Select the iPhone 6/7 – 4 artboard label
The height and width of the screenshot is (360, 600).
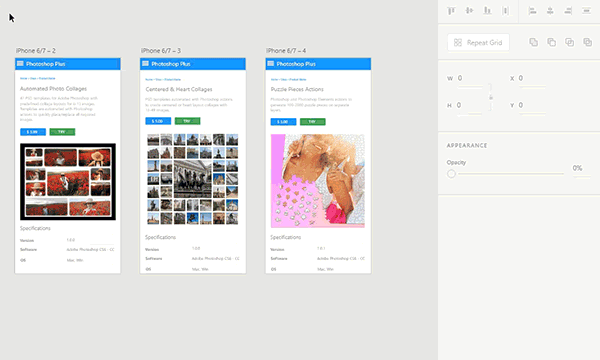click(x=286, y=50)
